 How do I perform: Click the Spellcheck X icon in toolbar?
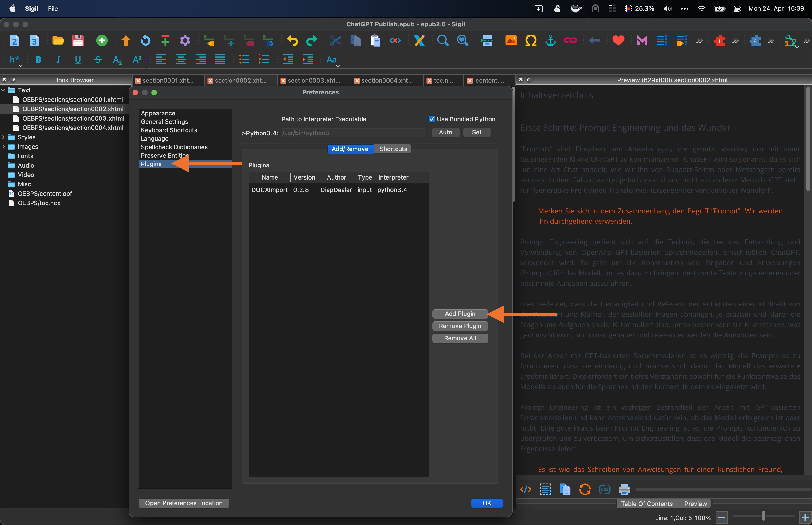tap(419, 41)
